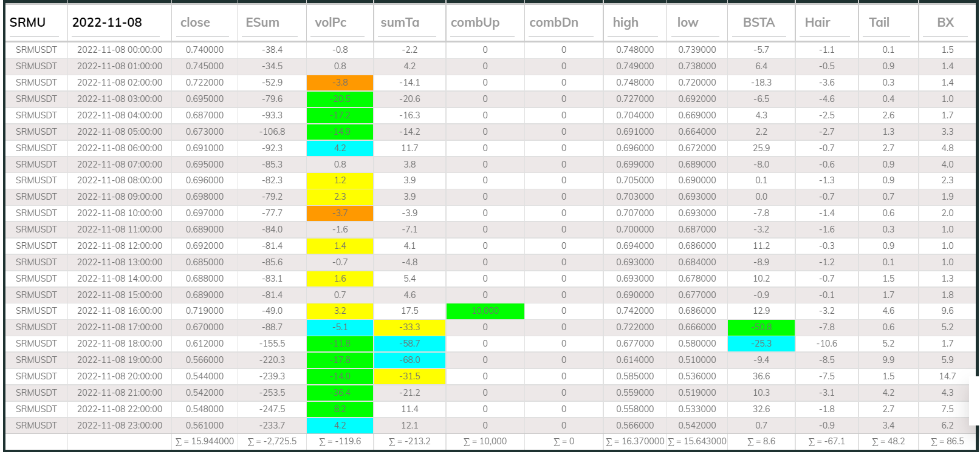Click the high total 16.370000
980x454 pixels.
pyautogui.click(x=635, y=441)
